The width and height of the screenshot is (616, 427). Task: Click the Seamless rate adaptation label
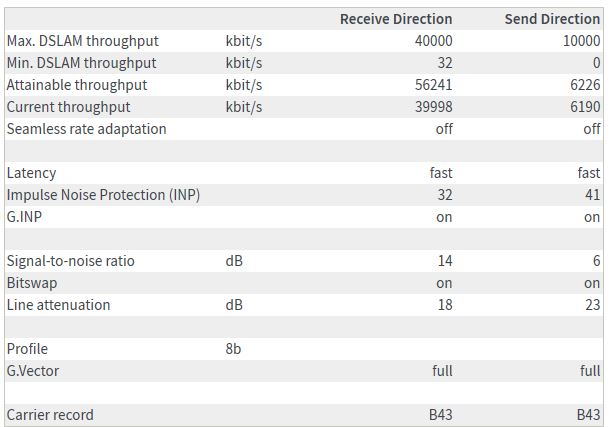pyautogui.click(x=87, y=129)
